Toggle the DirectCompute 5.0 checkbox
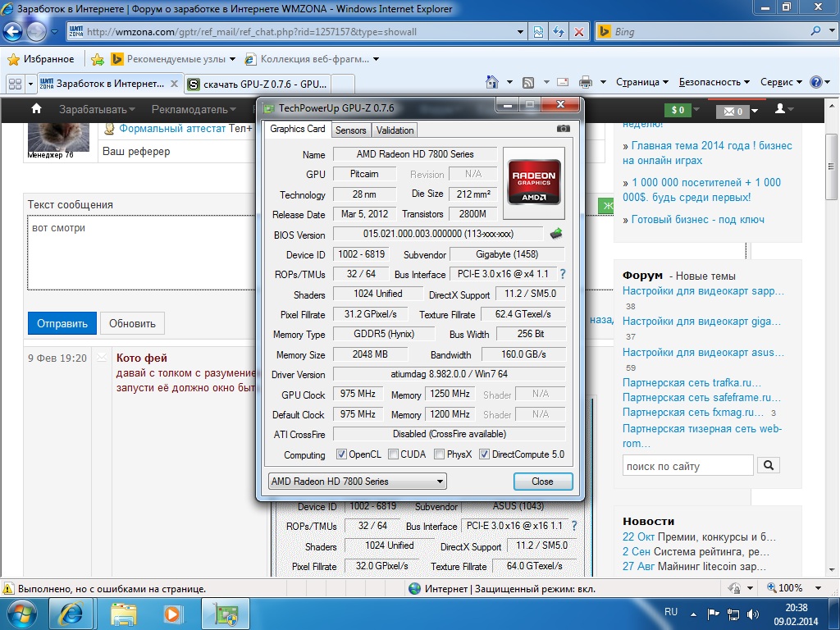The width and height of the screenshot is (840, 630). coord(484,454)
